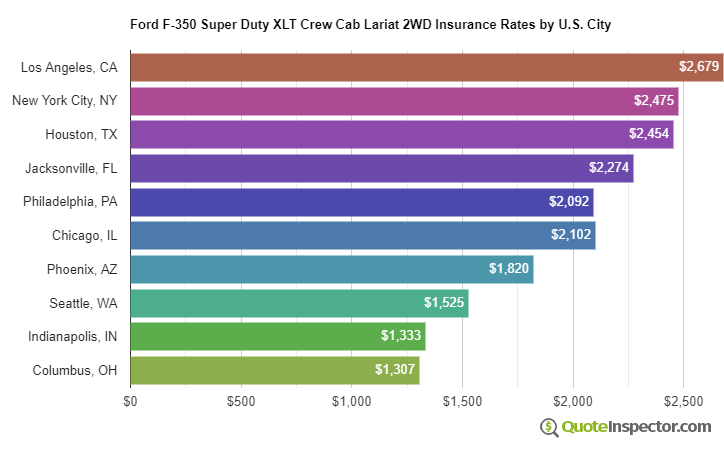Click the $2,500 axis tick label
Image resolution: width=724 pixels, height=450 pixels.
(683, 401)
